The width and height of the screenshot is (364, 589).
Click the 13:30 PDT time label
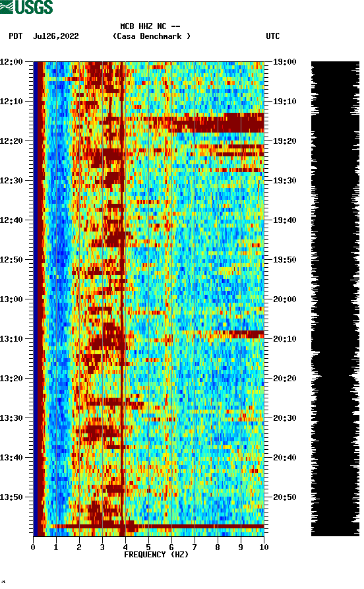[x=11, y=418]
